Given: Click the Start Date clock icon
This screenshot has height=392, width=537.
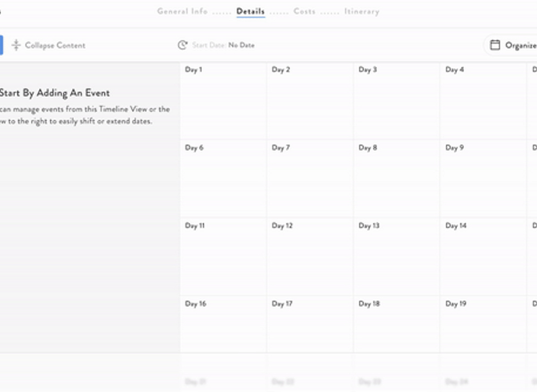Looking at the screenshot, I should click(x=182, y=45).
